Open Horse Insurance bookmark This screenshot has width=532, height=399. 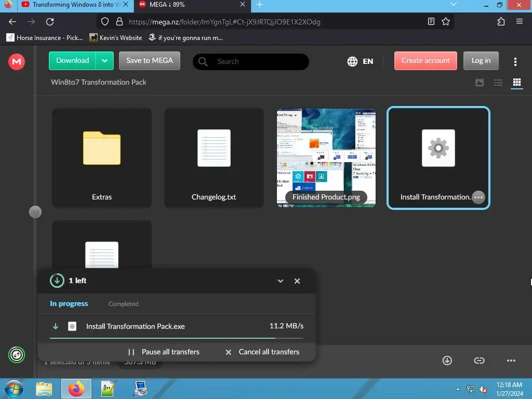click(45, 37)
